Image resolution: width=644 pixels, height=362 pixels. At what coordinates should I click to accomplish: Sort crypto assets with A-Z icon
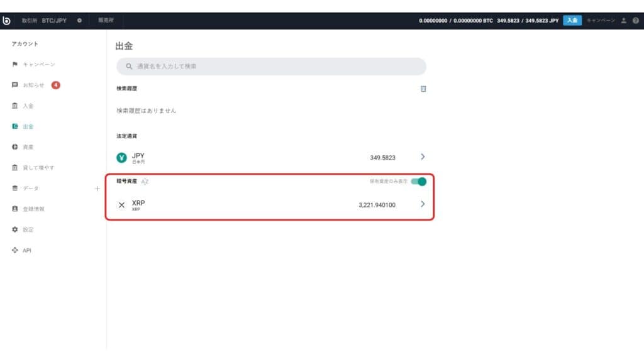click(145, 182)
